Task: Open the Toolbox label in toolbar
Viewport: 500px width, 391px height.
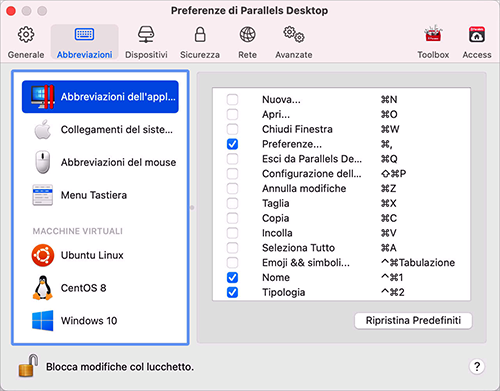Action: coord(433,55)
